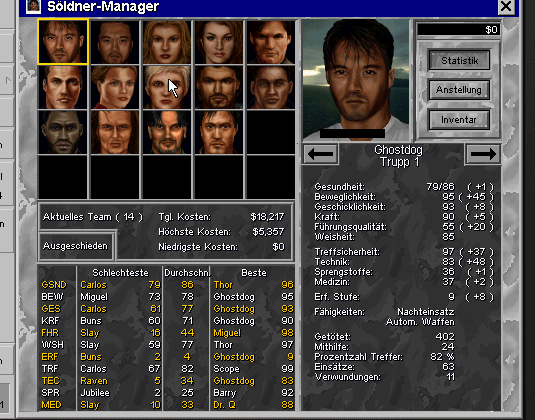
Task: Click the $0 balance field
Action: click(x=459, y=30)
